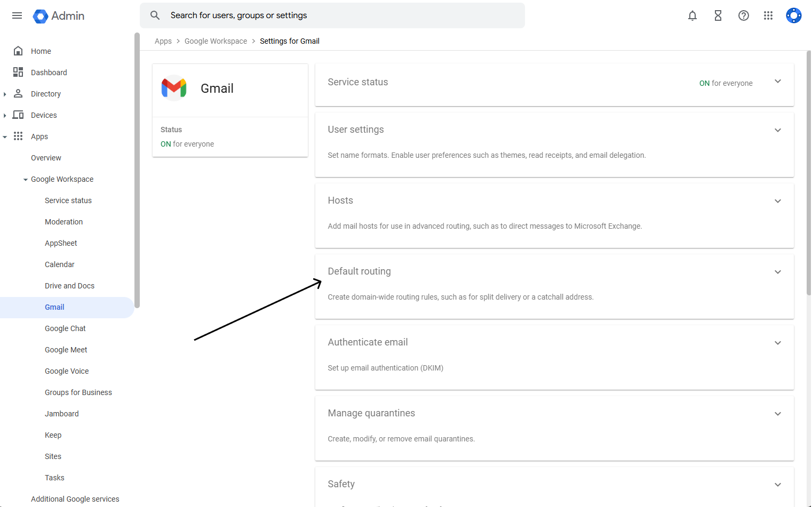Open Google Meet in sidebar
Image resolution: width=812 pixels, height=507 pixels.
point(66,350)
